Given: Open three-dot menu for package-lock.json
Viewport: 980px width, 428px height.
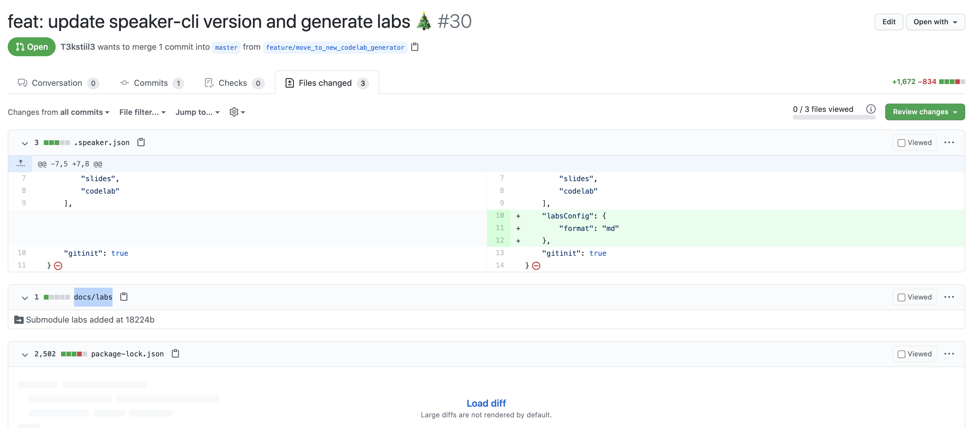Looking at the screenshot, I should [949, 353].
